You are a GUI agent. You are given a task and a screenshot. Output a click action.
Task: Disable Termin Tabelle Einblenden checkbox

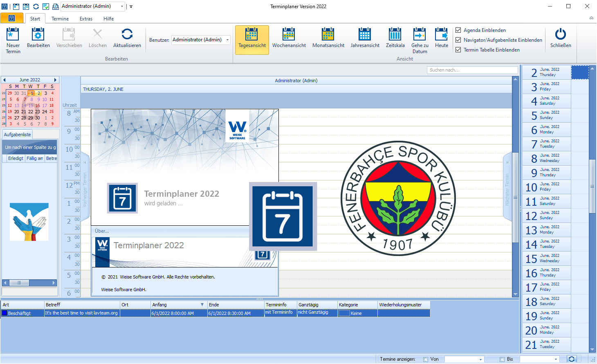[458, 50]
